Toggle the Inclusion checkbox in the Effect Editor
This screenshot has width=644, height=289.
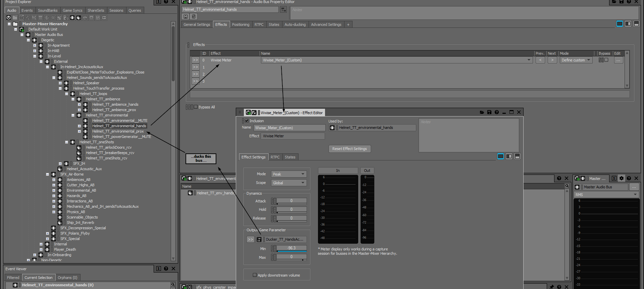247,121
